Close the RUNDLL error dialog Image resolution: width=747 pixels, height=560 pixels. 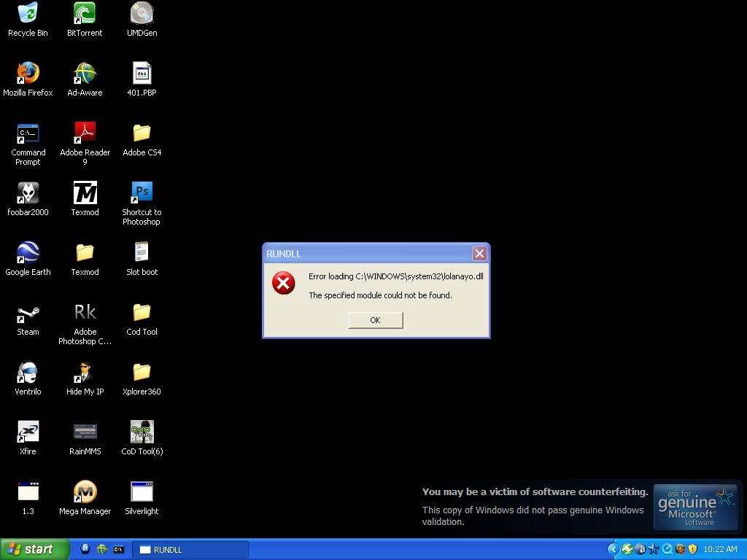pos(479,254)
